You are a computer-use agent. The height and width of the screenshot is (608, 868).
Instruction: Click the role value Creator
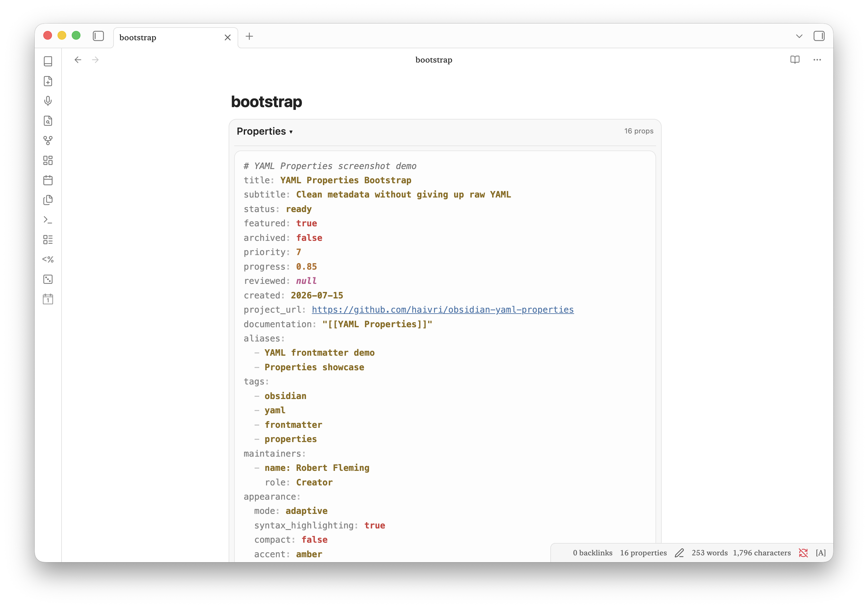pos(314,482)
